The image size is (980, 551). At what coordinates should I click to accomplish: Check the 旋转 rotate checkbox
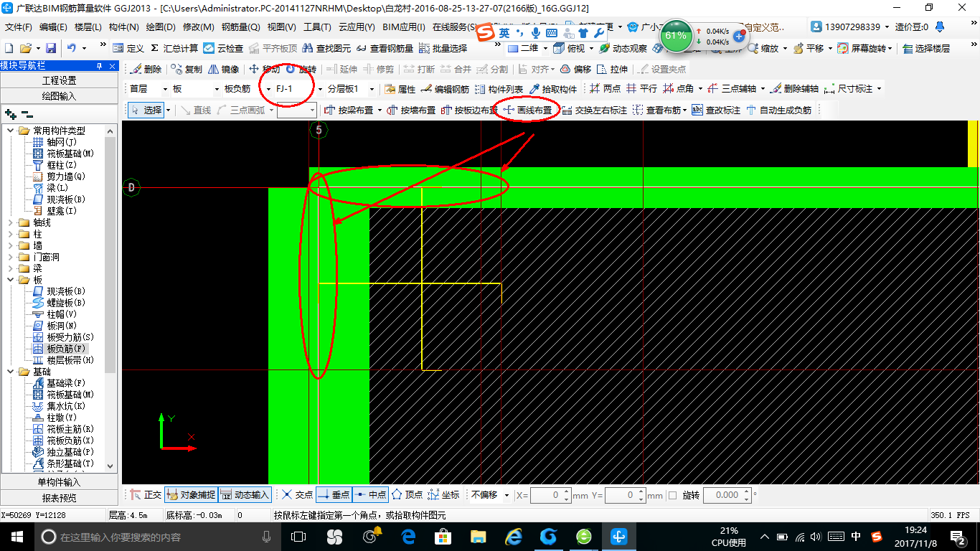click(672, 495)
